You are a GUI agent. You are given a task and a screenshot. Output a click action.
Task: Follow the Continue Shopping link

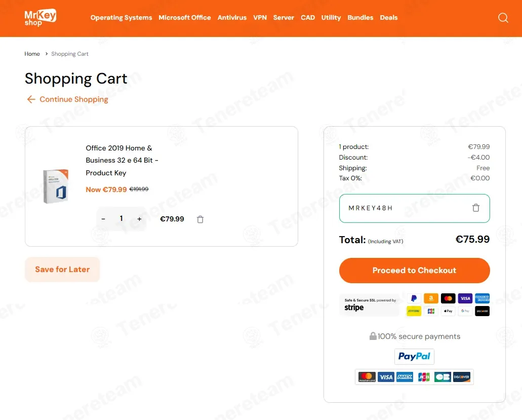[67, 99]
